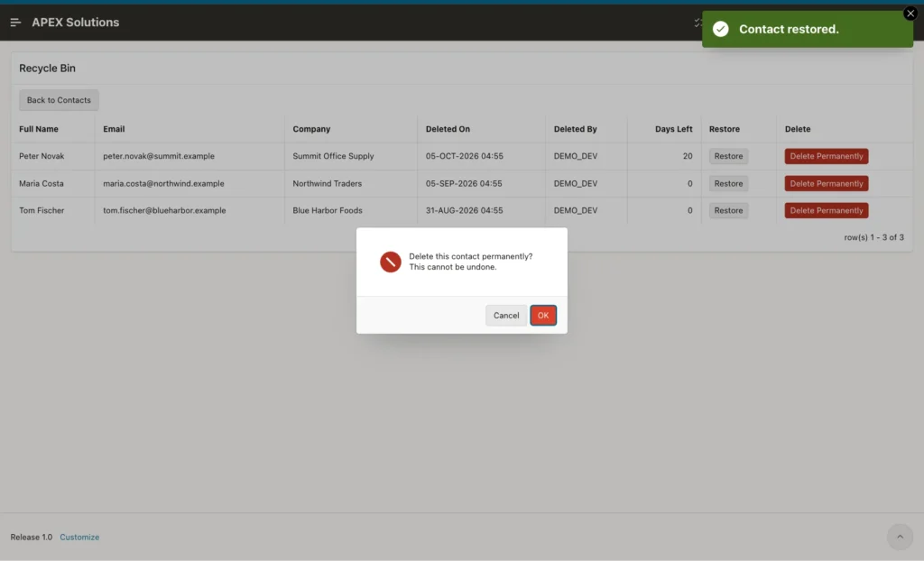924x561 pixels.
Task: Click the date '05-SEP-2026 04:55'
Action: click(464, 183)
